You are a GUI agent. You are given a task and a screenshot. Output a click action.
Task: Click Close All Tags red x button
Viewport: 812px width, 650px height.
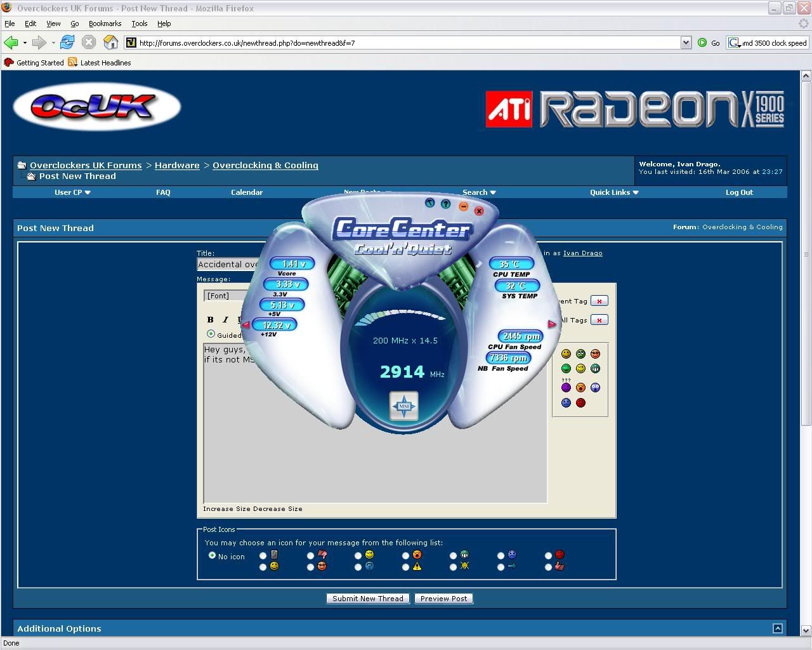[x=599, y=320]
